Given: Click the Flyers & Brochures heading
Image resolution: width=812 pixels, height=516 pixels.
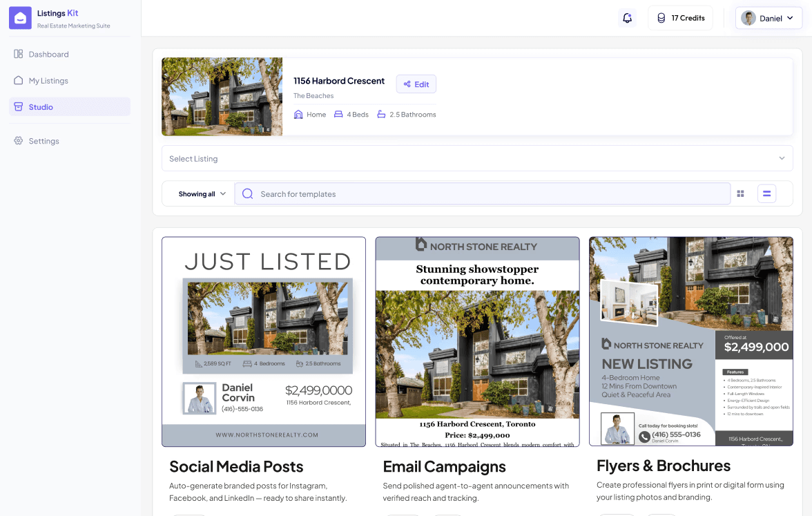Looking at the screenshot, I should [664, 466].
